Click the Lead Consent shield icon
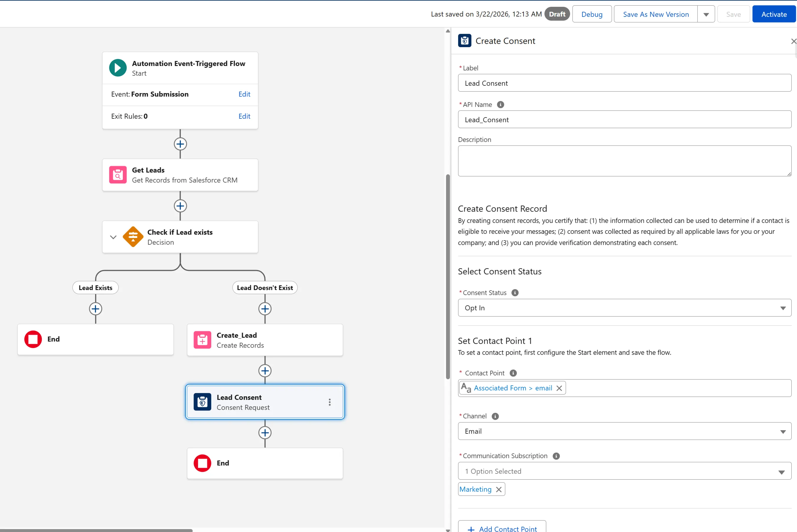 (x=202, y=402)
